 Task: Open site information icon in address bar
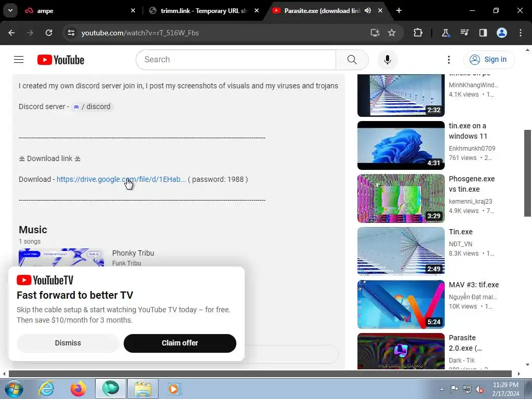(x=71, y=33)
